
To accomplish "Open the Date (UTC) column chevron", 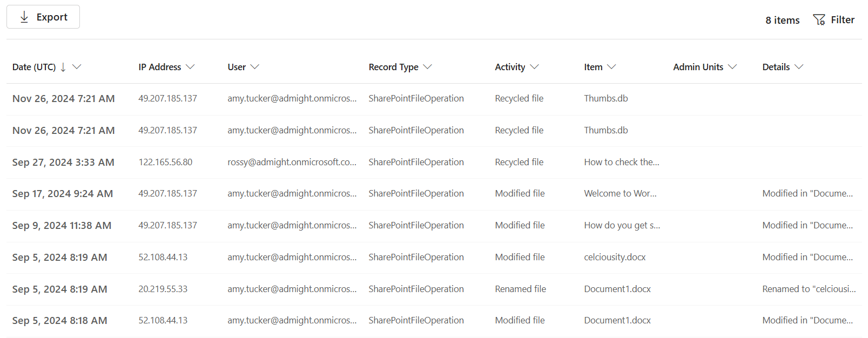I will (77, 67).
